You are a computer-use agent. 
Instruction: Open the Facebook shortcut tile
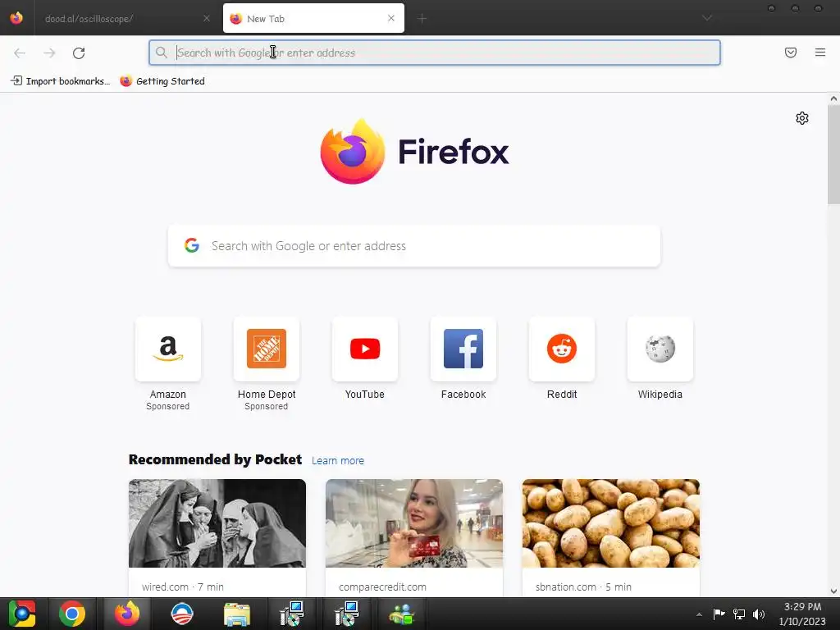point(463,349)
